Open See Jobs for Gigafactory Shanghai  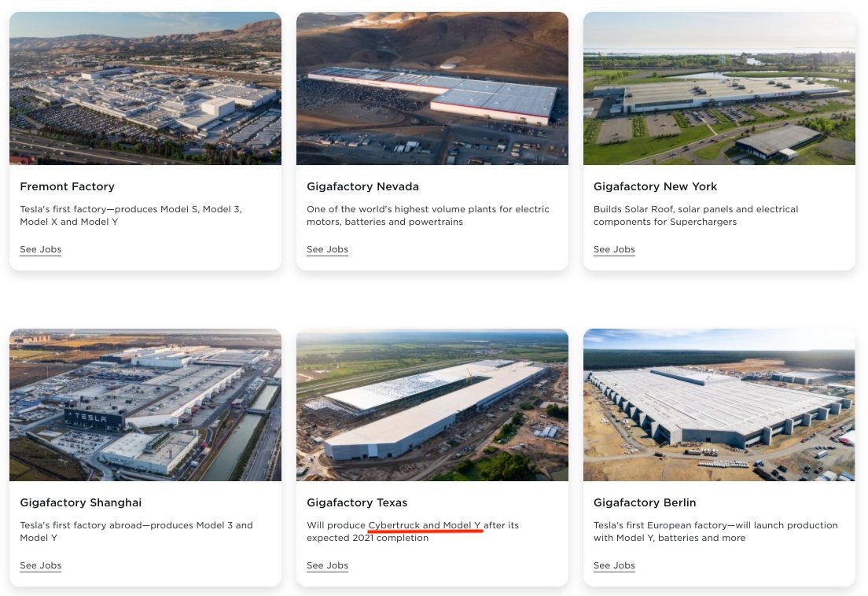[x=40, y=565]
